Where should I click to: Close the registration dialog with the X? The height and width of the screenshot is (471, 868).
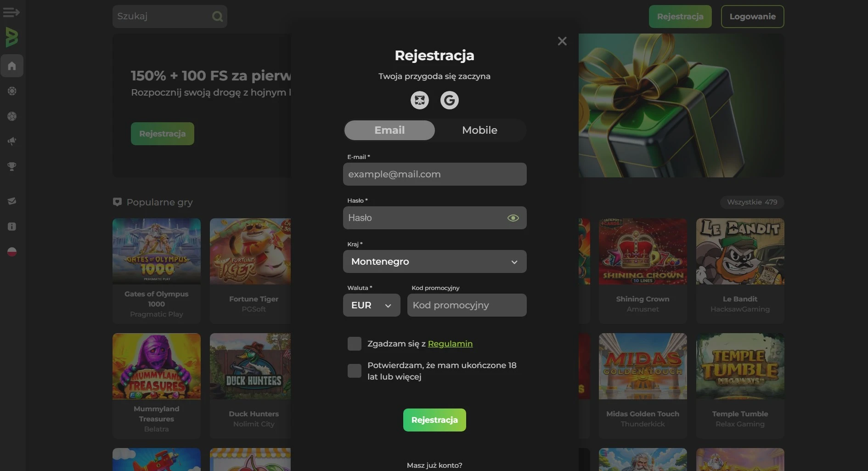pyautogui.click(x=562, y=41)
